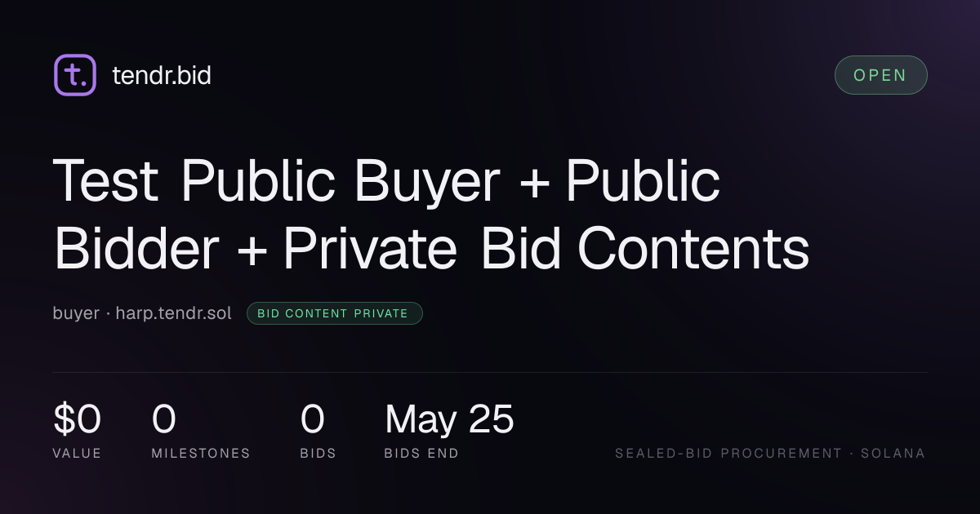
Task: Select the BID CONTENT PRIVATE tag
Action: [x=335, y=313]
